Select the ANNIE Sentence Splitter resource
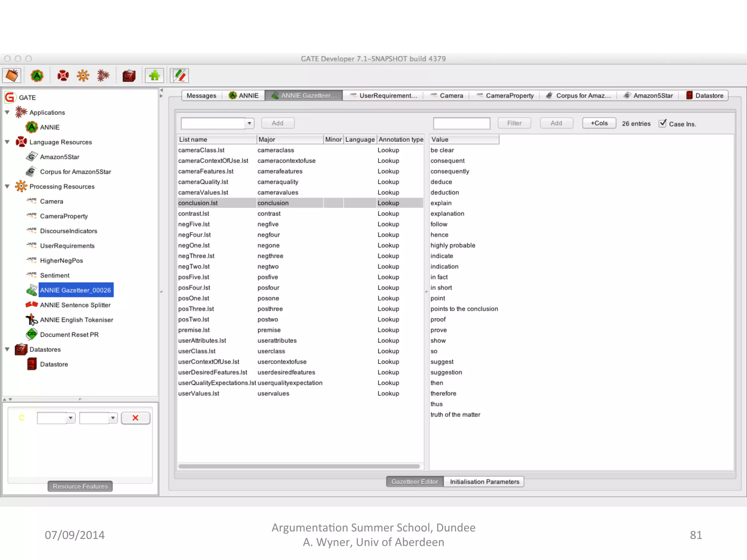Image resolution: width=747 pixels, height=560 pixels. pos(75,305)
